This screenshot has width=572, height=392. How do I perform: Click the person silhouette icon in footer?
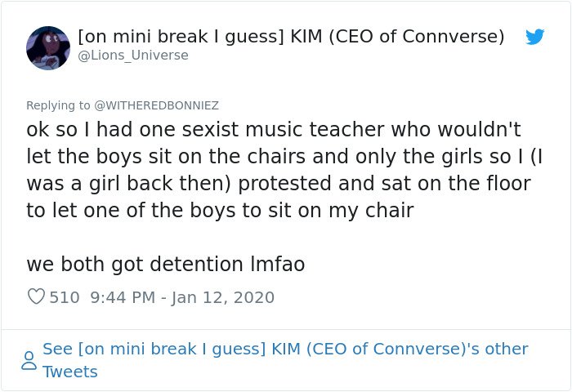(29, 360)
